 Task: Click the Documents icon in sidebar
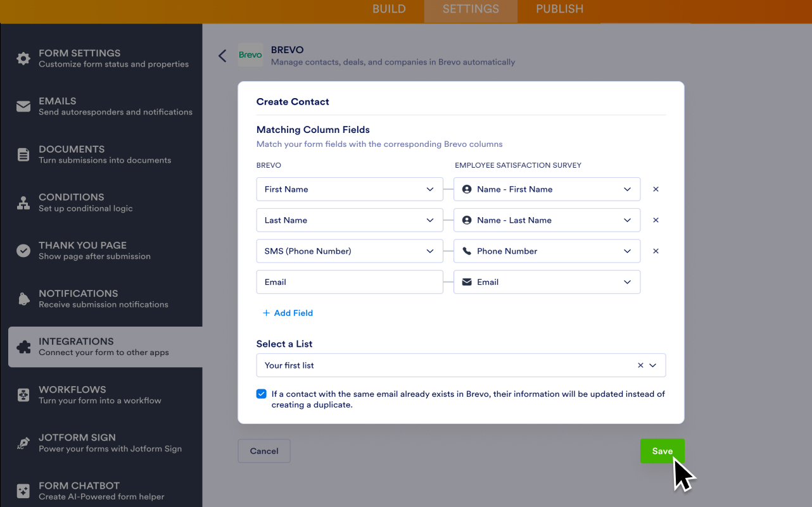click(23, 154)
